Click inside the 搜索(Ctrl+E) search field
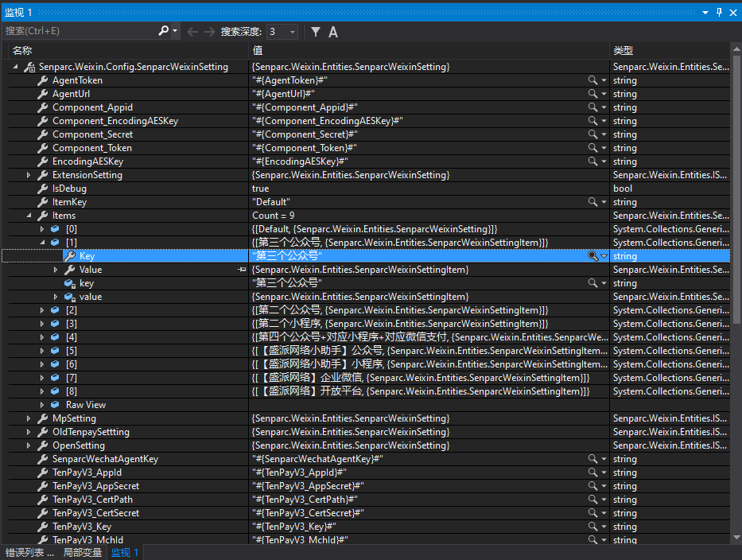The image size is (742, 560). [80, 29]
